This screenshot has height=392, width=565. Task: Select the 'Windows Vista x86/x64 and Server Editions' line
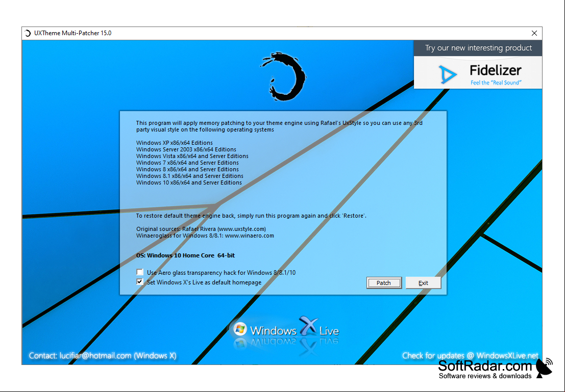[192, 156]
